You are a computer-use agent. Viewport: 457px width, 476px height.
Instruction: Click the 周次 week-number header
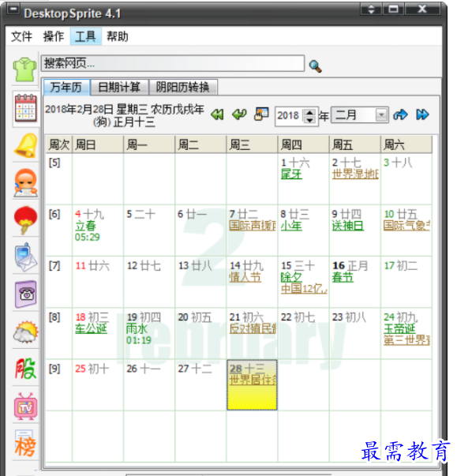click(59, 144)
